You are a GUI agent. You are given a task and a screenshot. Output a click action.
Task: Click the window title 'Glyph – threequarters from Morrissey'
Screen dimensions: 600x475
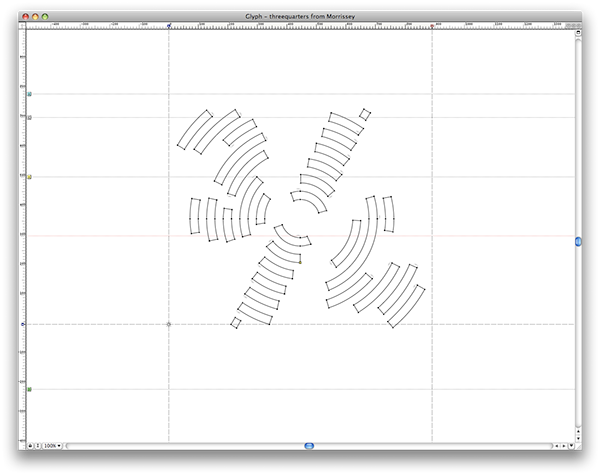coord(300,16)
